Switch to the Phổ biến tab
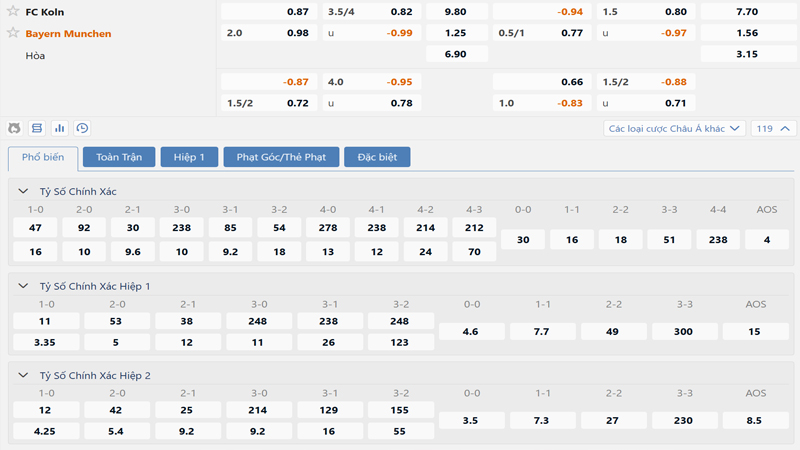The width and height of the screenshot is (800, 450). tap(43, 157)
